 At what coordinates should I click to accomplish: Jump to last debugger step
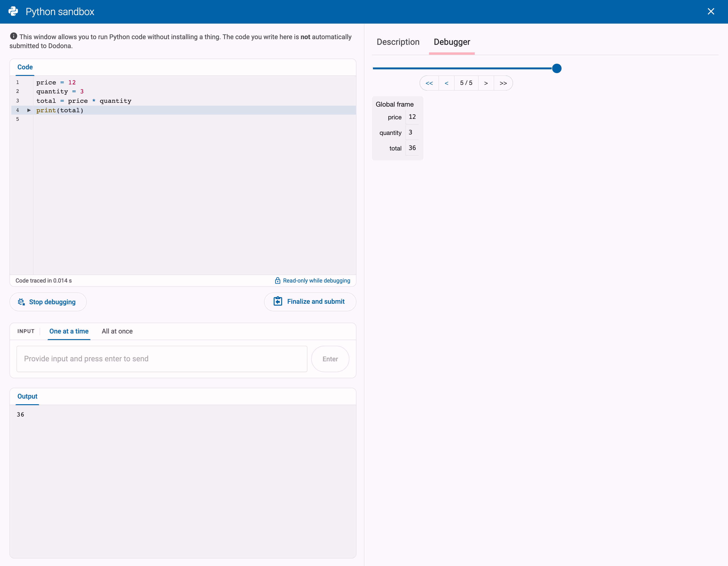(503, 83)
